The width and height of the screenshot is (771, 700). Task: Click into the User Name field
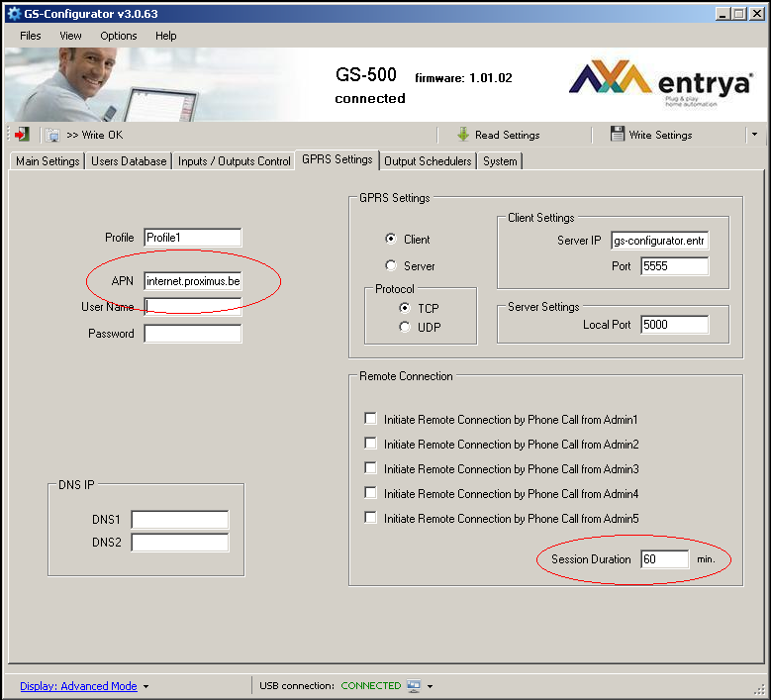pos(193,307)
